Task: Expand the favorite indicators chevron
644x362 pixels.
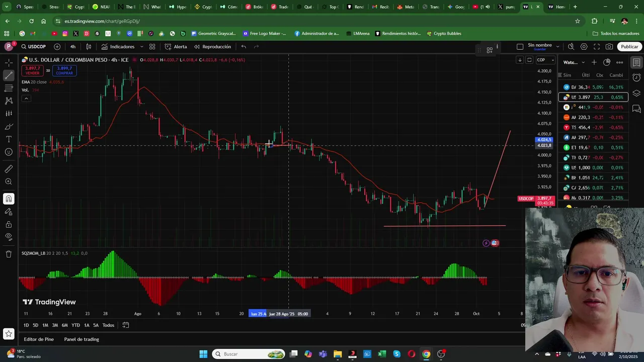Action: point(141,47)
